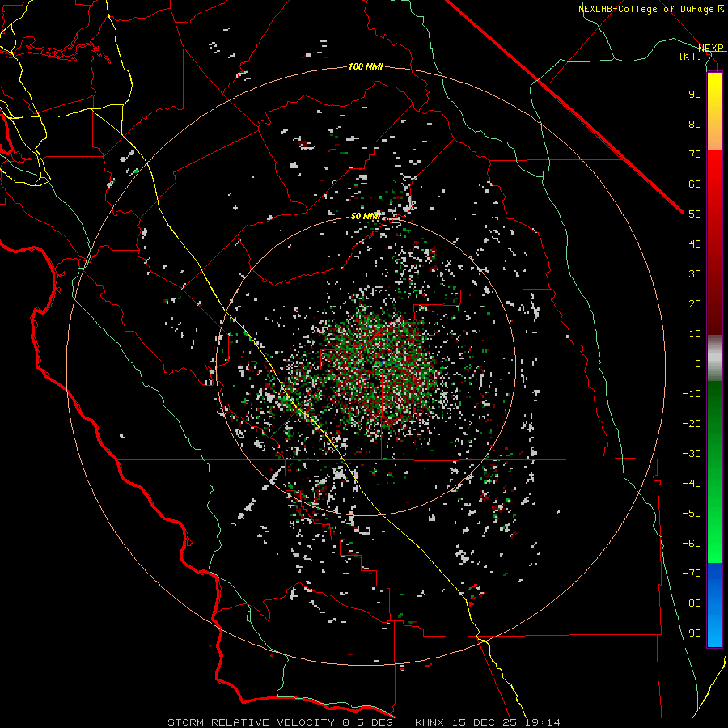Image resolution: width=728 pixels, height=728 pixels.
Task: Click the 0.5 DEG elevation text
Action: 367,722
